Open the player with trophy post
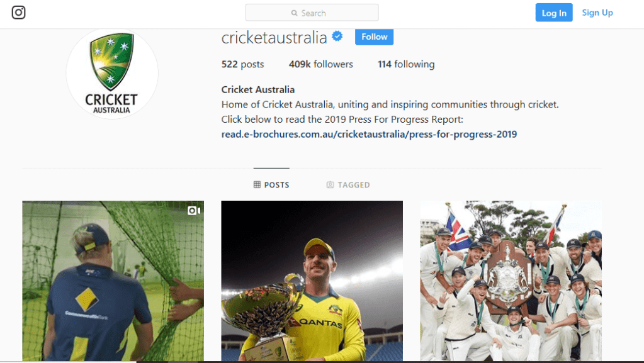644x363 pixels. [x=312, y=281]
